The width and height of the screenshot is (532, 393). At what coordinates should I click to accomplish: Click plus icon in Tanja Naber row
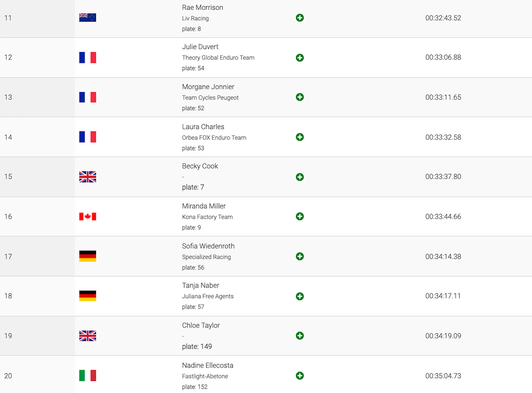coord(300,296)
